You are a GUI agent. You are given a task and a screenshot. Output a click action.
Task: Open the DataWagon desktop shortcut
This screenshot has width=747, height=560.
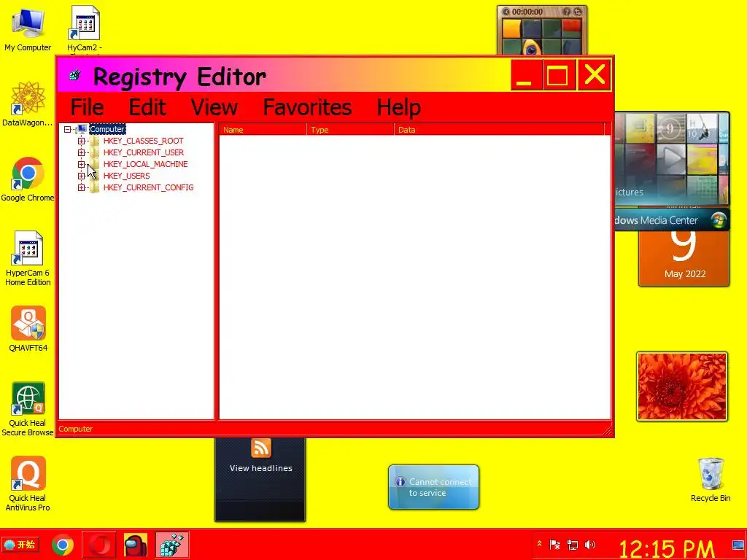coord(28,104)
